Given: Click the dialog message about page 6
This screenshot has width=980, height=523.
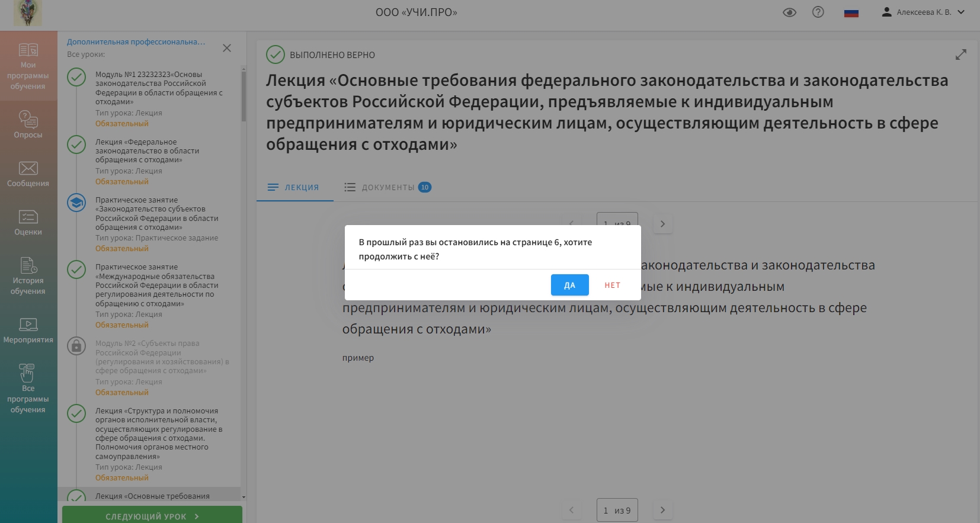Looking at the screenshot, I should (x=475, y=249).
